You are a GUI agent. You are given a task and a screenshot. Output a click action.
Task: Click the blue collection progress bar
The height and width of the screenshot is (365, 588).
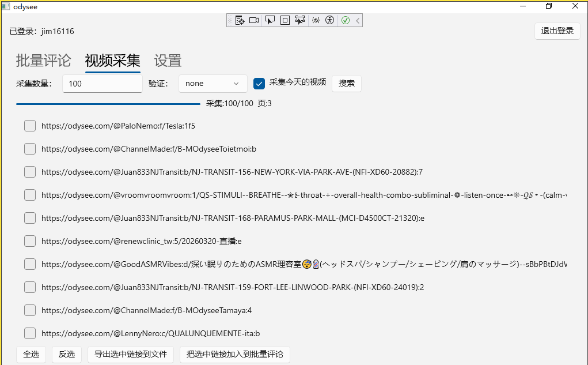coord(108,104)
